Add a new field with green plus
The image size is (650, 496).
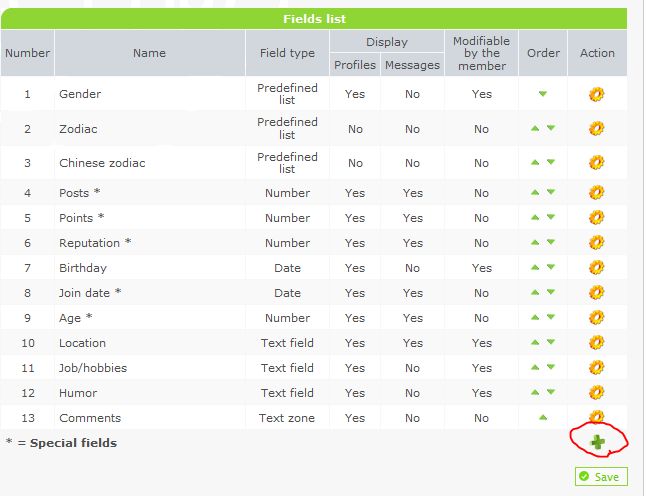pyautogui.click(x=598, y=442)
